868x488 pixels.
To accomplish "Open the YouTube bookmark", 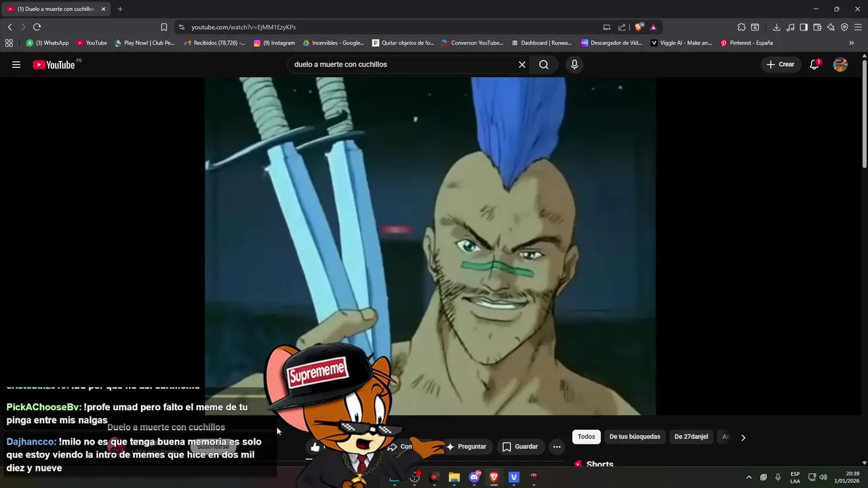I will 92,43.
